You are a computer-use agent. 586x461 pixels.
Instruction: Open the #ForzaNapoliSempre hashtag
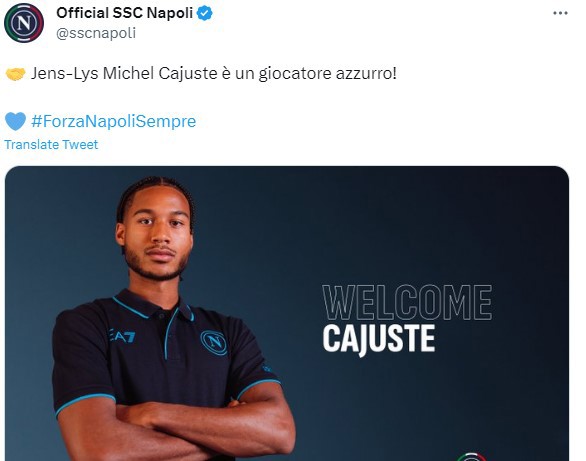[x=114, y=121]
